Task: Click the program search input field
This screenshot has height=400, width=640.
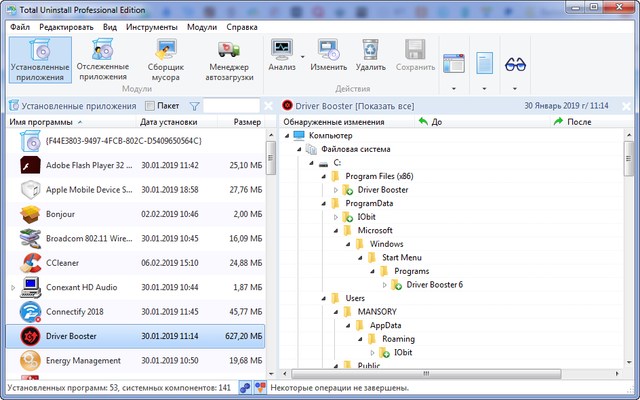Action: coord(230,105)
